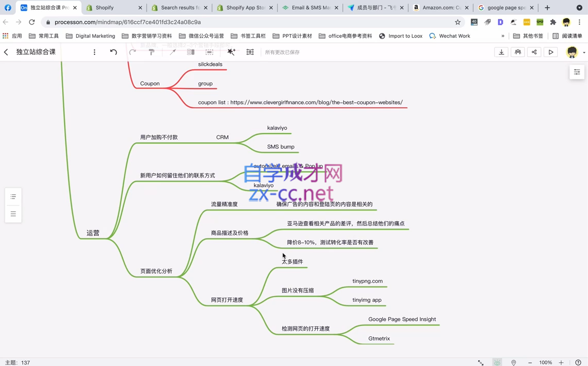The height and width of the screenshot is (366, 588).
Task: Undo the last mindmap change
Action: coord(113,52)
